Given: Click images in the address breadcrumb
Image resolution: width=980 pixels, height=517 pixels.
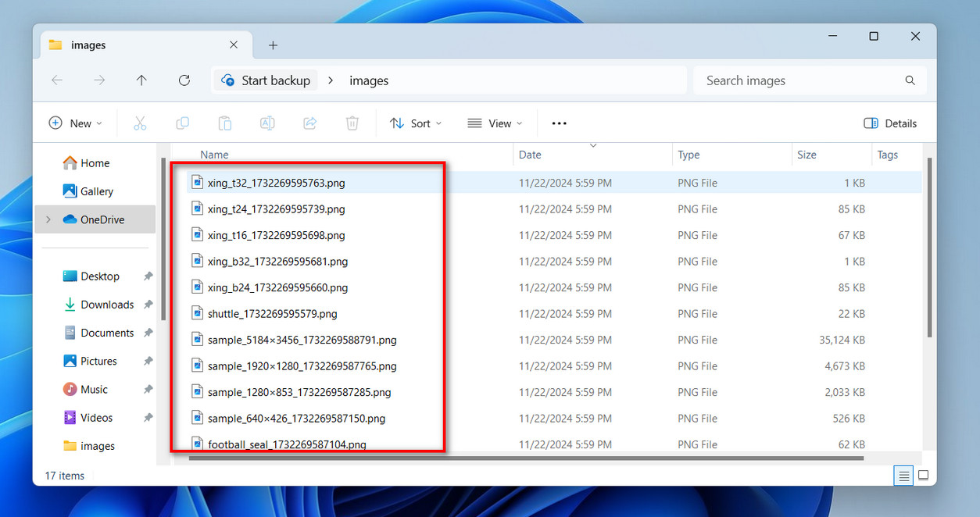Looking at the screenshot, I should pyautogui.click(x=369, y=80).
